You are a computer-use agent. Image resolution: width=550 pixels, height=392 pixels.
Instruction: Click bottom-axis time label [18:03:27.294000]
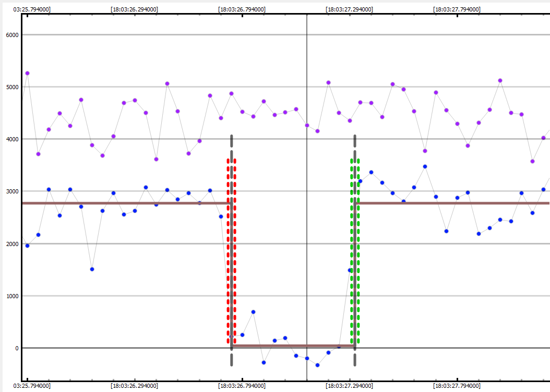350,386
